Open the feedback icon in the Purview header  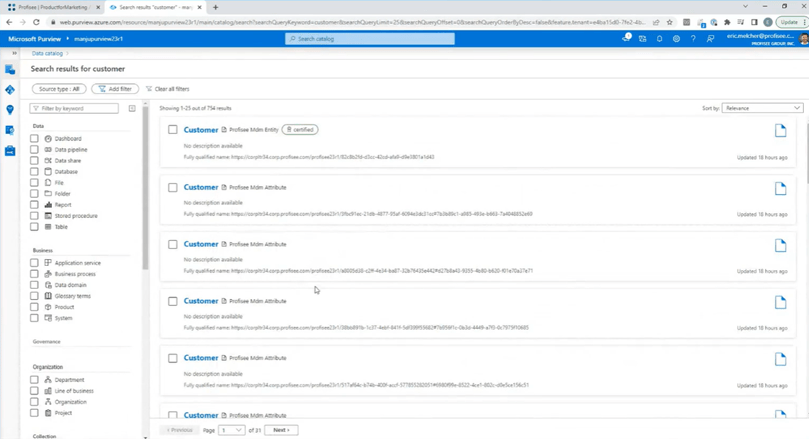click(710, 39)
